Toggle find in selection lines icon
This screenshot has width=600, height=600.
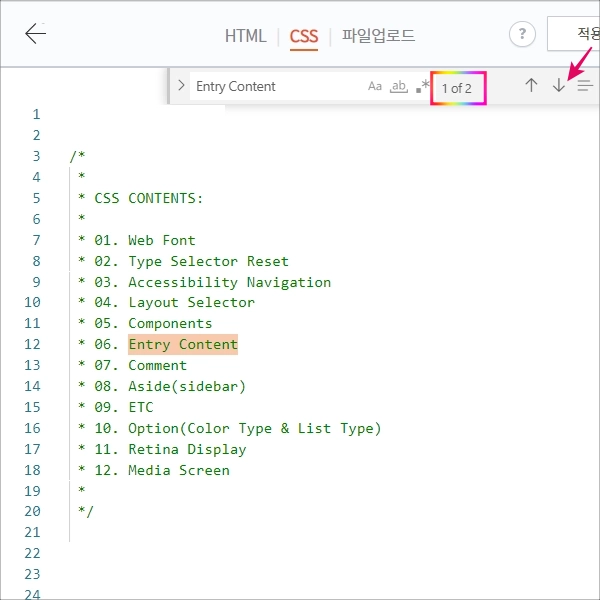click(x=585, y=86)
